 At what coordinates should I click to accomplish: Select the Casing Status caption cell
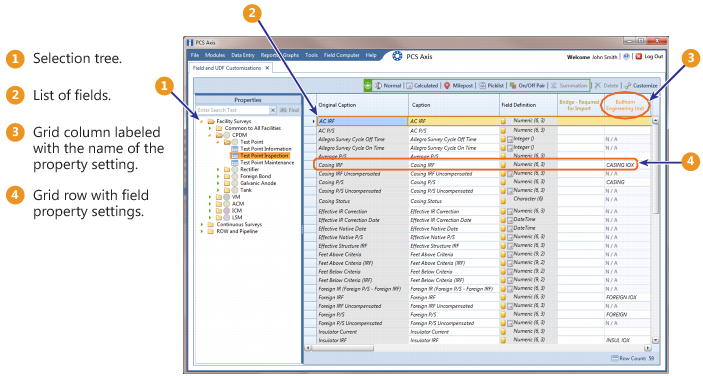(453, 201)
